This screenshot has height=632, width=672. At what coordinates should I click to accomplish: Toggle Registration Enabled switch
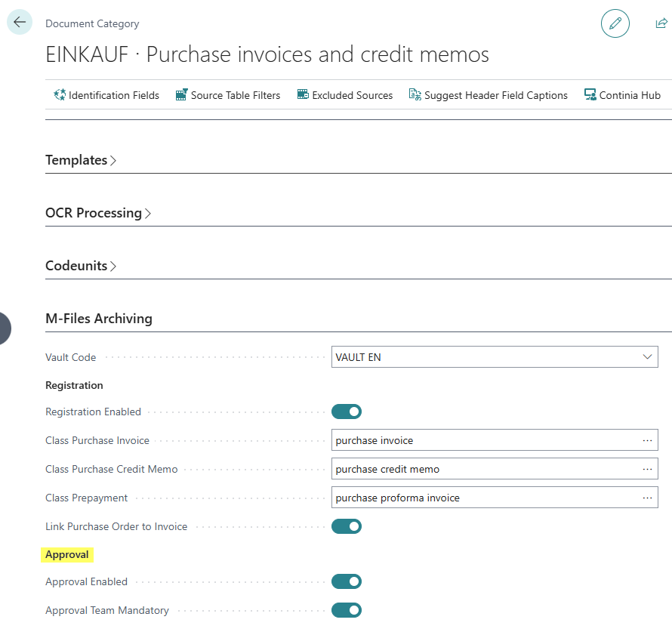tap(347, 412)
